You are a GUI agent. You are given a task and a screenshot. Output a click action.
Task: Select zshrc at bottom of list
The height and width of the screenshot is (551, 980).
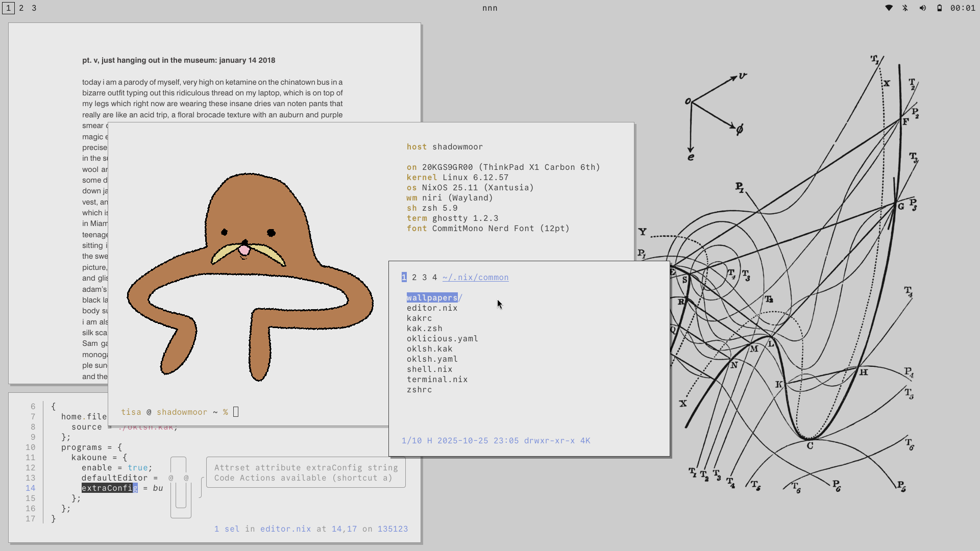click(419, 390)
